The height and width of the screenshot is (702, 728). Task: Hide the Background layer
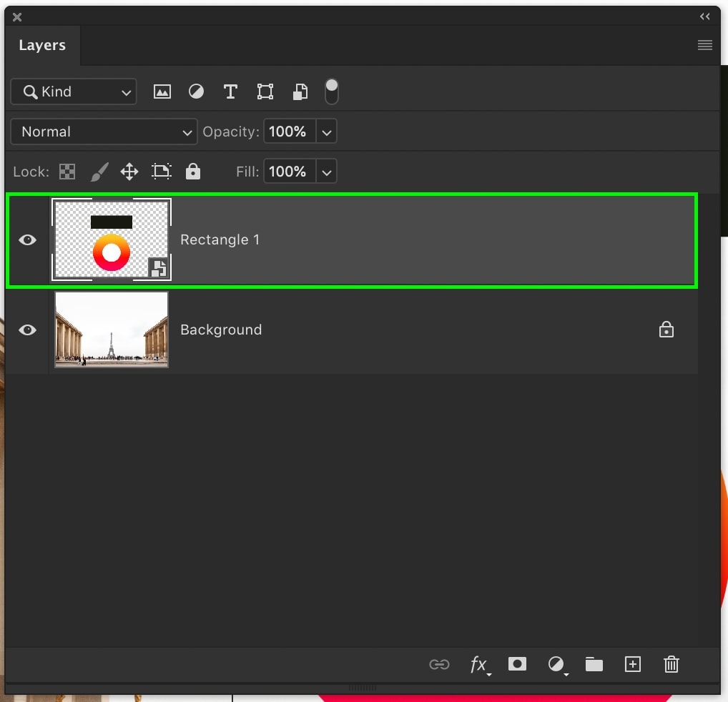click(x=27, y=330)
